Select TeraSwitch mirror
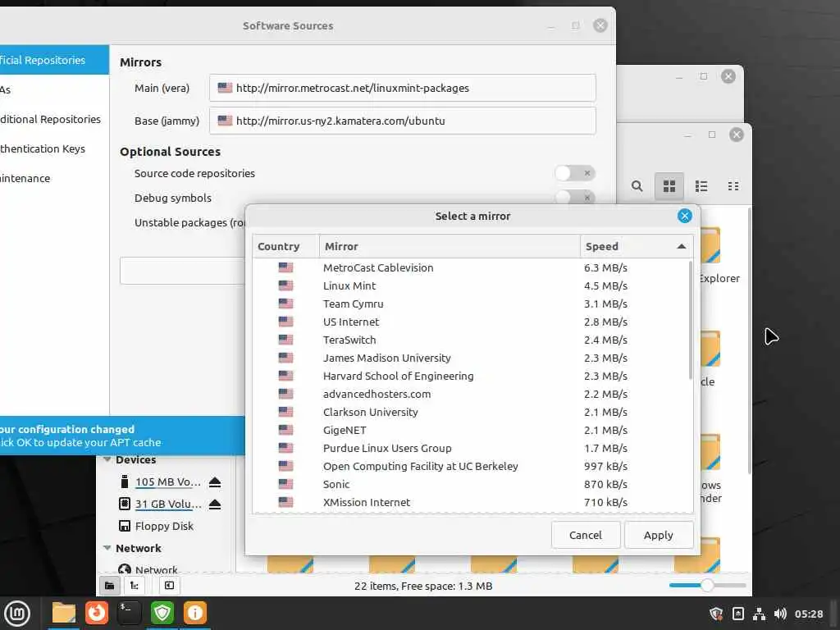 click(470, 340)
